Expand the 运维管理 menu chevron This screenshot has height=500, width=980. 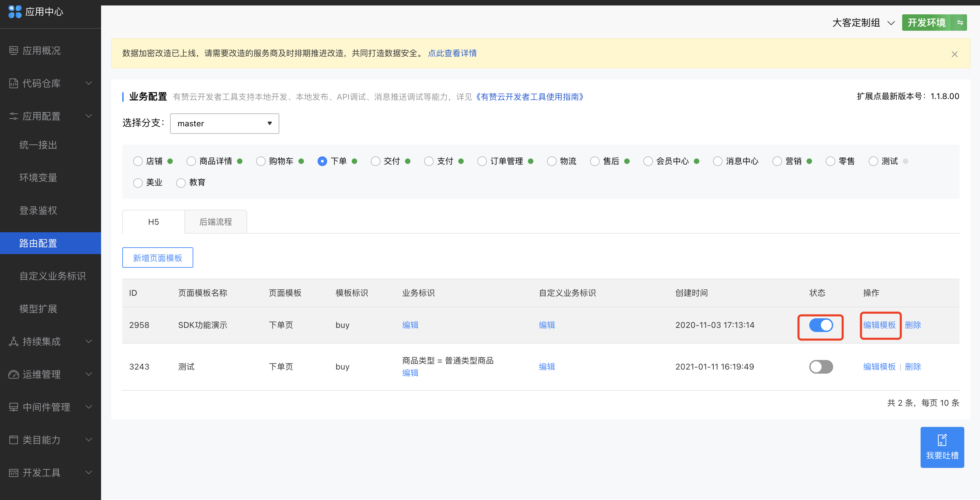pyautogui.click(x=89, y=374)
